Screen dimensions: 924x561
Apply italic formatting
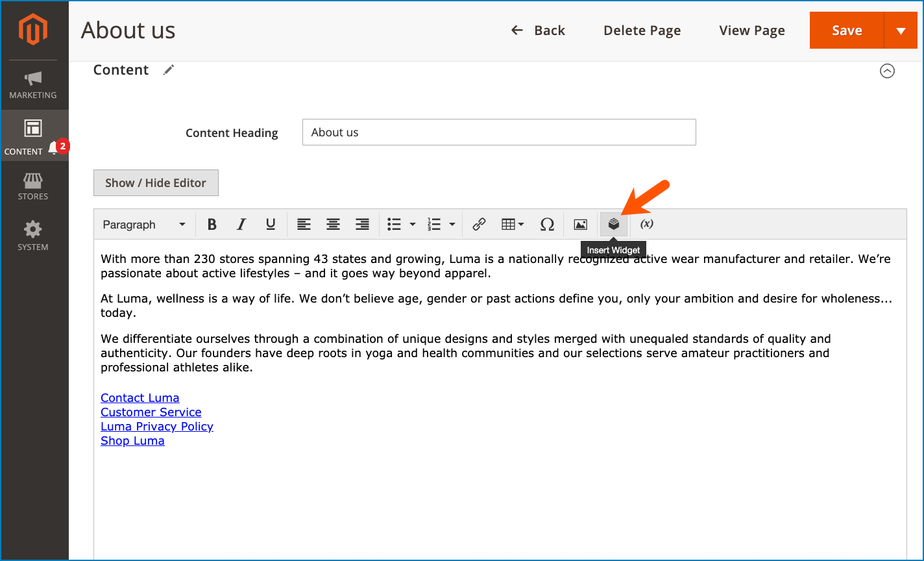241,224
